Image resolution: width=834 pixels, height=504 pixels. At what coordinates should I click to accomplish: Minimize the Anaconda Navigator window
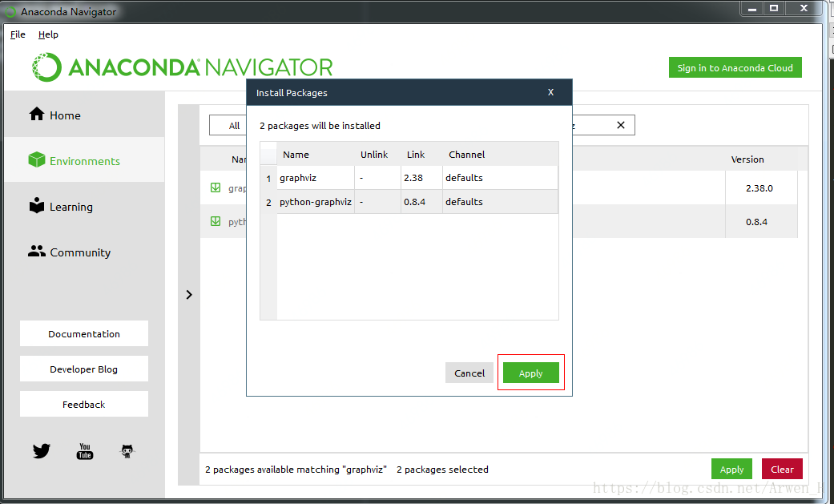tap(752, 9)
